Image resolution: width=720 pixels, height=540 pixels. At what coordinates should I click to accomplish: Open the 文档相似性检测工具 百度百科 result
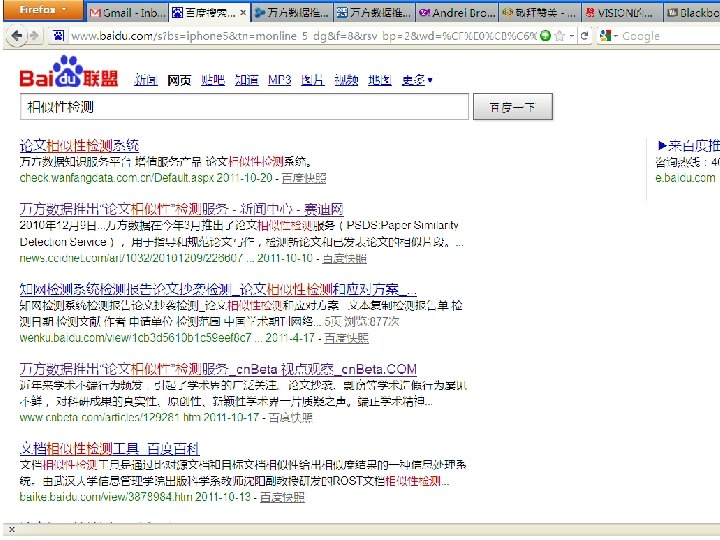point(109,449)
